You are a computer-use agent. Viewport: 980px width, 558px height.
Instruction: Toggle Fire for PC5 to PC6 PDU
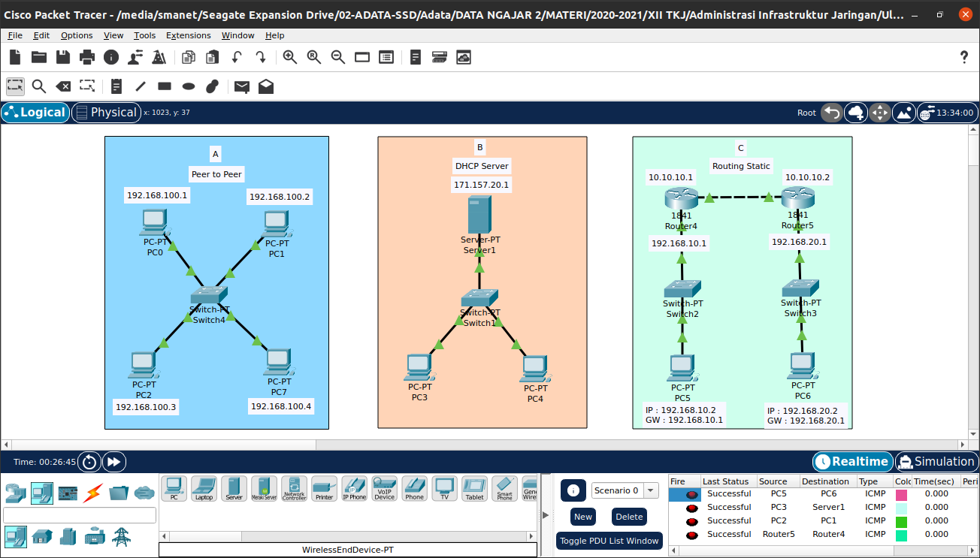pos(691,495)
